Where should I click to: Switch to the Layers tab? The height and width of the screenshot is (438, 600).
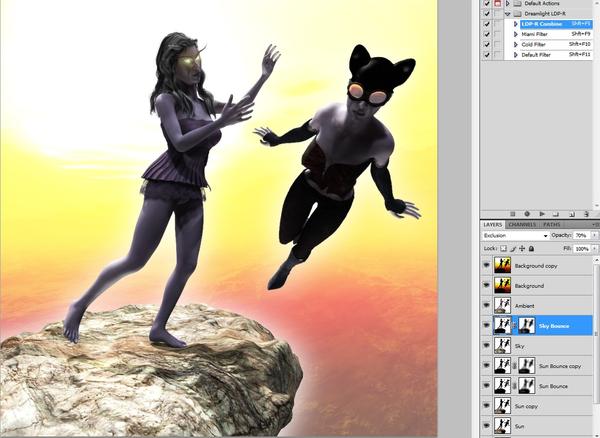coord(492,225)
